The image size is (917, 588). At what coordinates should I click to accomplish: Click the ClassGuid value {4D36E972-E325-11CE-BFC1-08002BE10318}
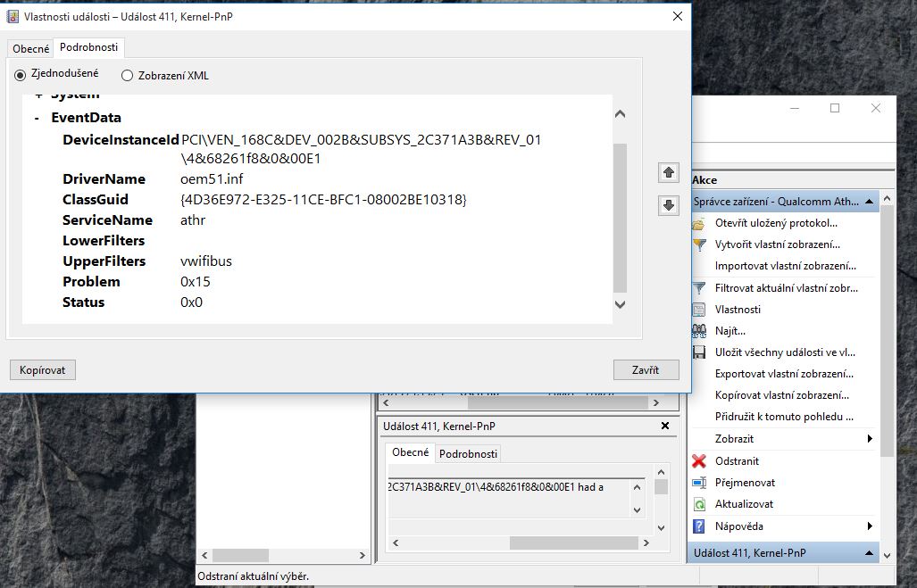[x=323, y=200]
